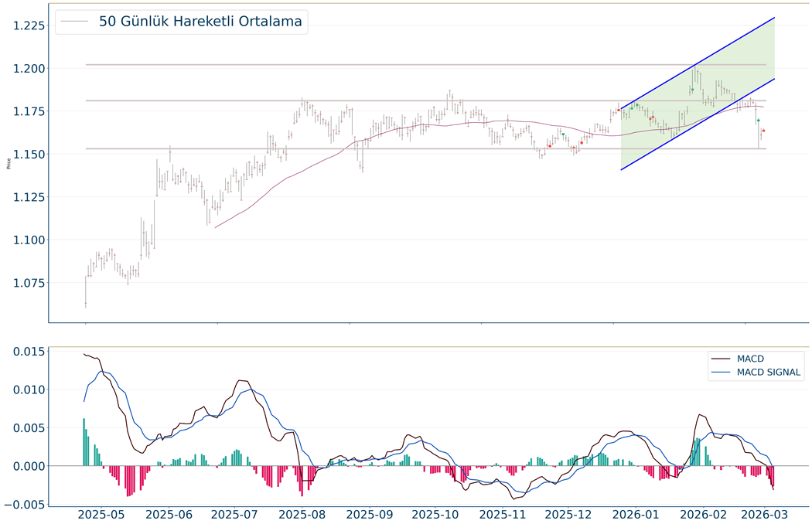Click the "50 Günlük Hareketli Ortalama" legend text

[x=201, y=22]
